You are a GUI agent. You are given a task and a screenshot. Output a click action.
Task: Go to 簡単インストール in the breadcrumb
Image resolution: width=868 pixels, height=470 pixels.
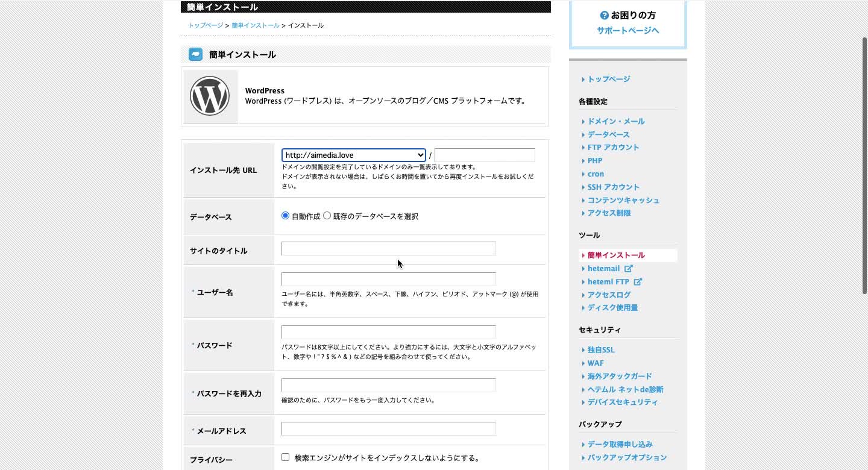pos(256,25)
